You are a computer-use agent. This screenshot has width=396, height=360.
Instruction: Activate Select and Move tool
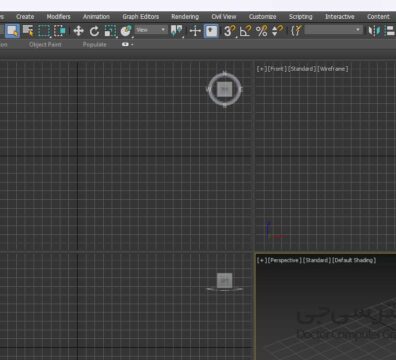point(78,31)
